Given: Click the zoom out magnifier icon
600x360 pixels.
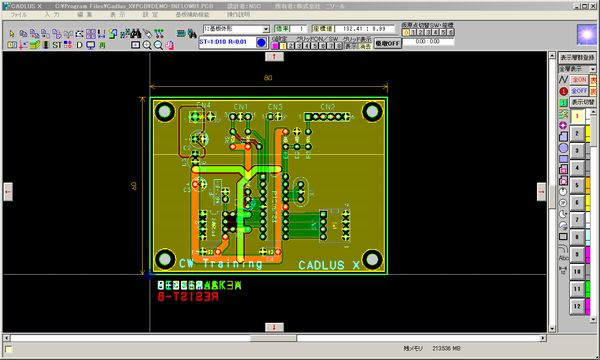Looking at the screenshot, I should pyautogui.click(x=158, y=45).
